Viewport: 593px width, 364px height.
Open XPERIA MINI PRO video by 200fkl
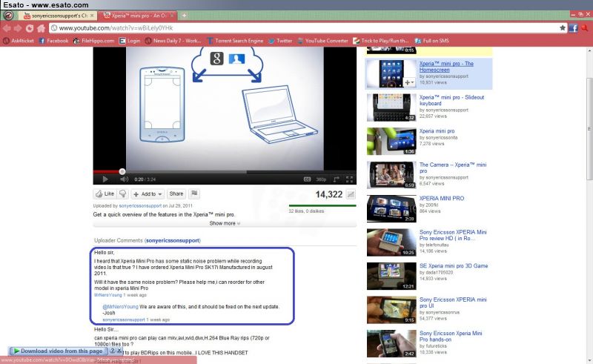point(441,198)
